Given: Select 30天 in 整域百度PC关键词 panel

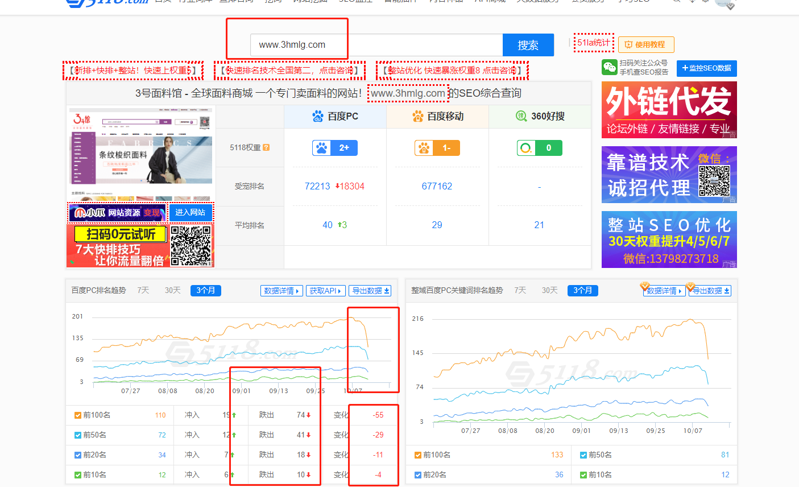Looking at the screenshot, I should pos(550,290).
